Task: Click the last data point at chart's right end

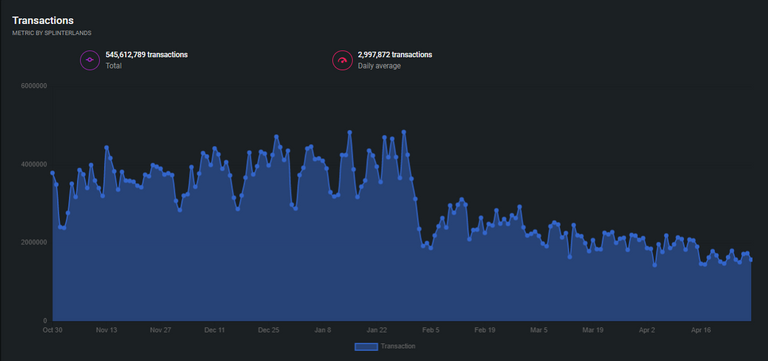Action: [751, 260]
